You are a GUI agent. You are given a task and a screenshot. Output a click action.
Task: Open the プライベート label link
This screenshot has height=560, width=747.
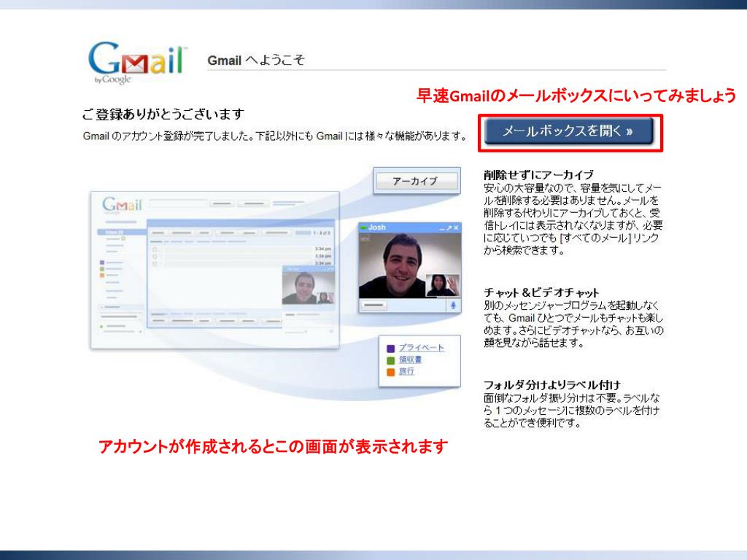[421, 348]
